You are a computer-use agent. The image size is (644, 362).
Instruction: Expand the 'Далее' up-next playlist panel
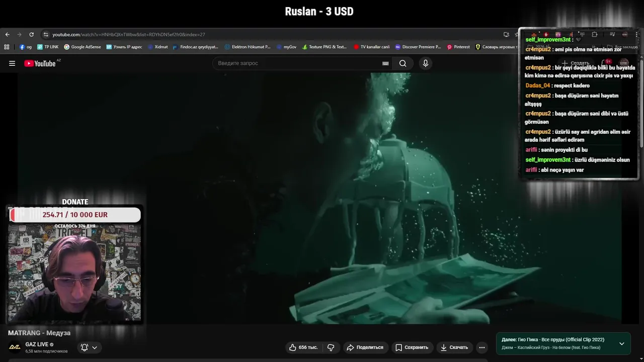pos(622,344)
